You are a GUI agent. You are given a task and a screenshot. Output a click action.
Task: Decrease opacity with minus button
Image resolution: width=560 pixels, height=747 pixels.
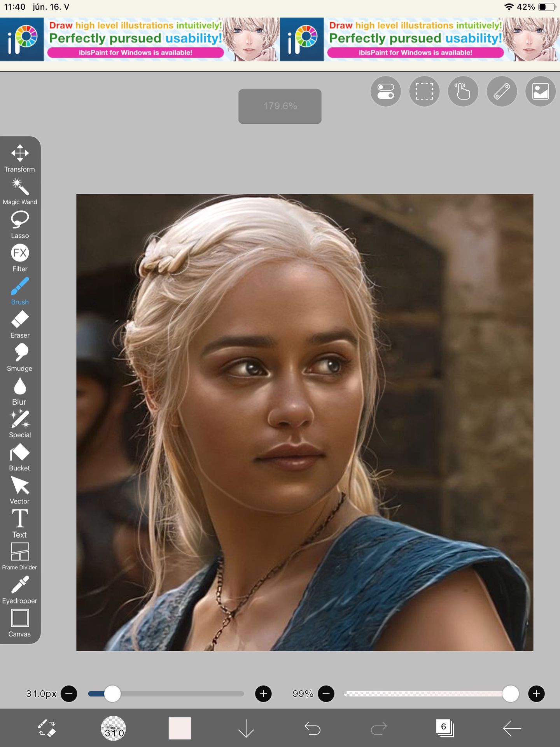pos(326,694)
